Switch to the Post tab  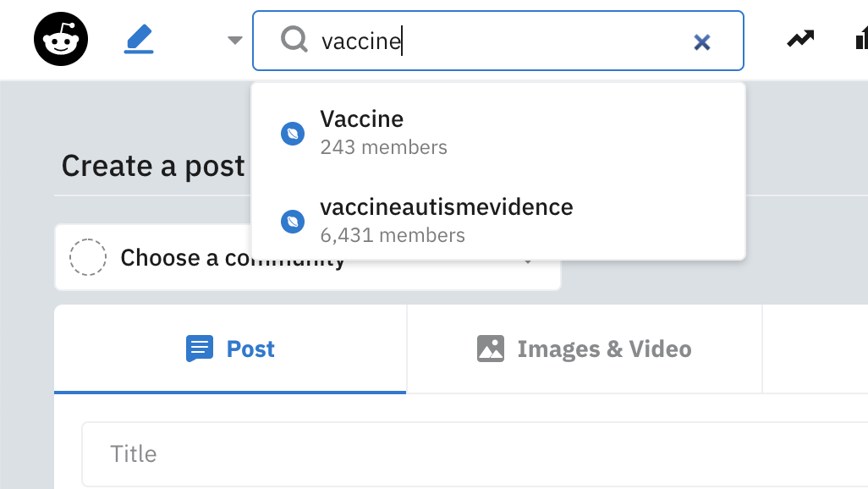[x=230, y=349]
